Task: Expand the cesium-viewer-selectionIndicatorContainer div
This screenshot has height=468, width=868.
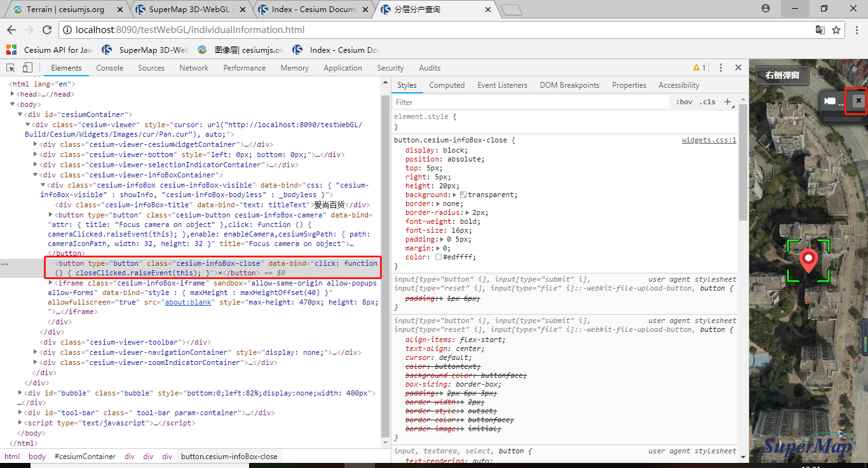Action: [x=36, y=165]
